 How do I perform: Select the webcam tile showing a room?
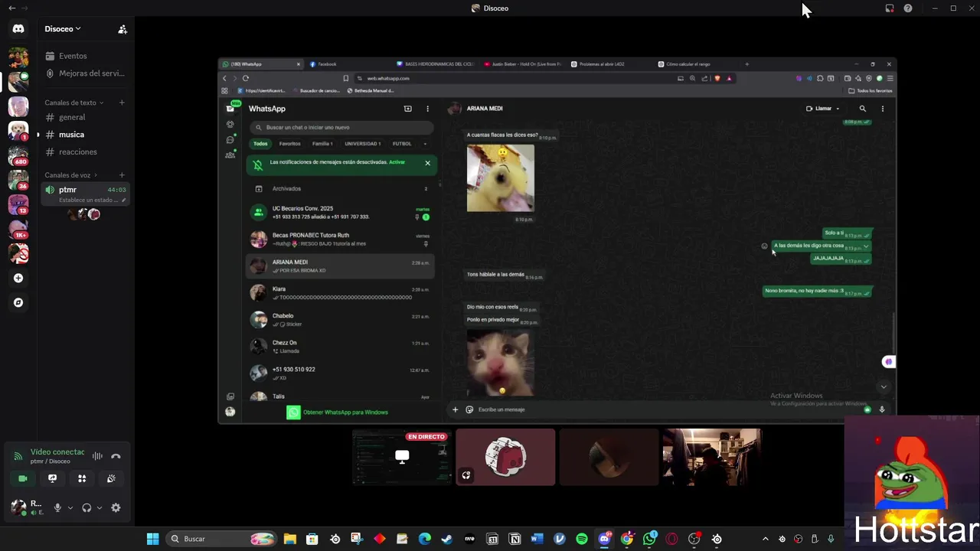coord(712,458)
